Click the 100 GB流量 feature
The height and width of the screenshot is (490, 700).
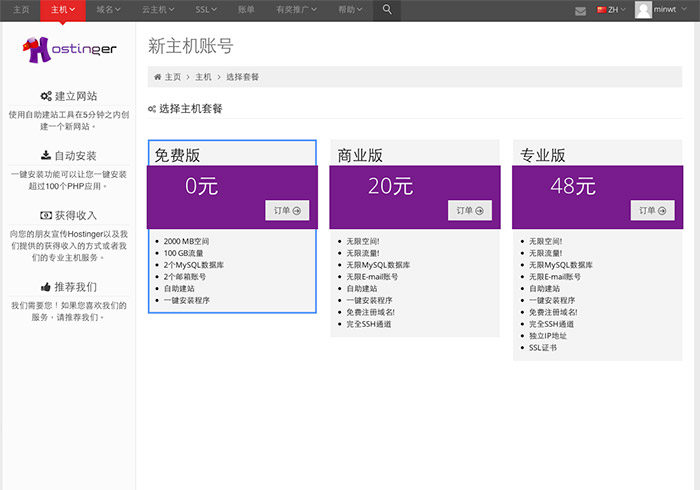[183, 253]
